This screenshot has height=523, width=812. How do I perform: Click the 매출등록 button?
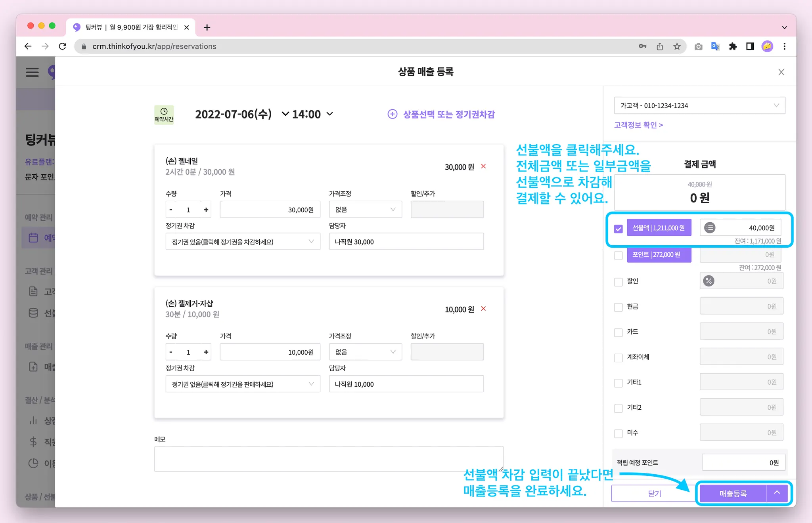[733, 493]
